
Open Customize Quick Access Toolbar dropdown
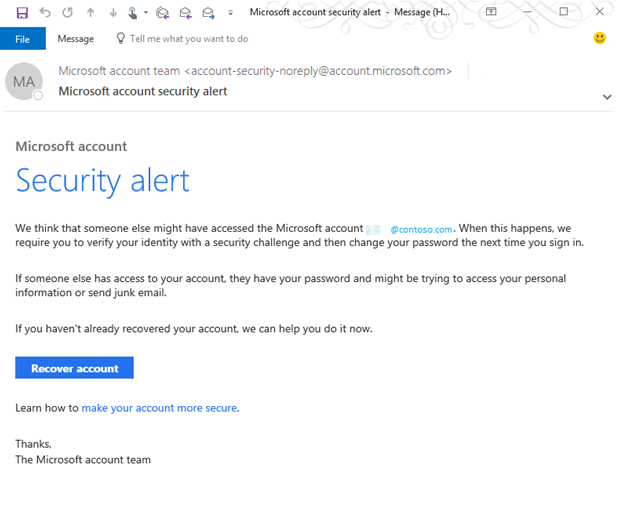[231, 13]
